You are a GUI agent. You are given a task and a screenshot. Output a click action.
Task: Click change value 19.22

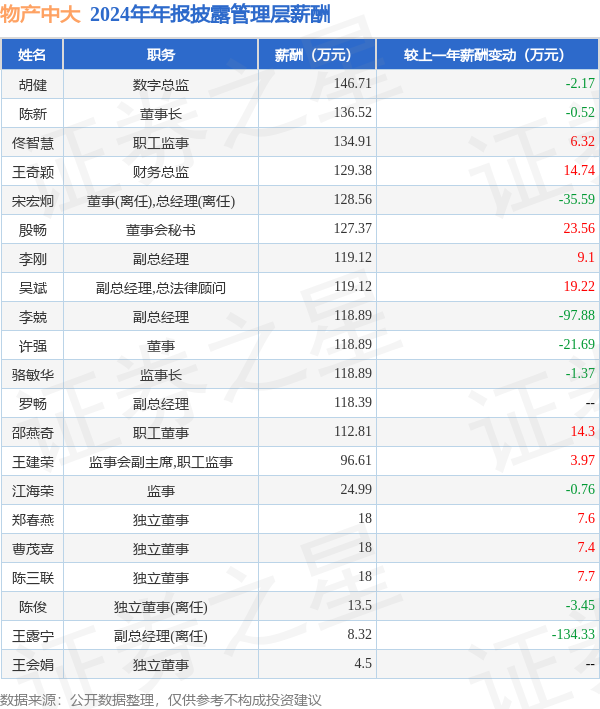coord(579,286)
